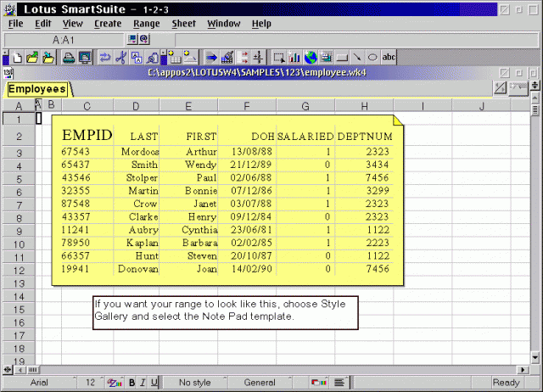
Task: Open the Edit menu
Action: pyautogui.click(x=43, y=24)
